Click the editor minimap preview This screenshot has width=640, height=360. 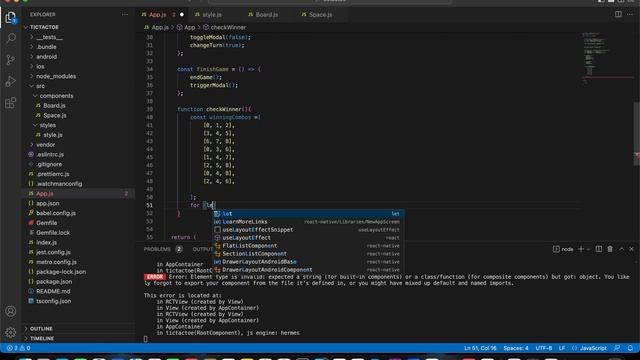coord(607,57)
